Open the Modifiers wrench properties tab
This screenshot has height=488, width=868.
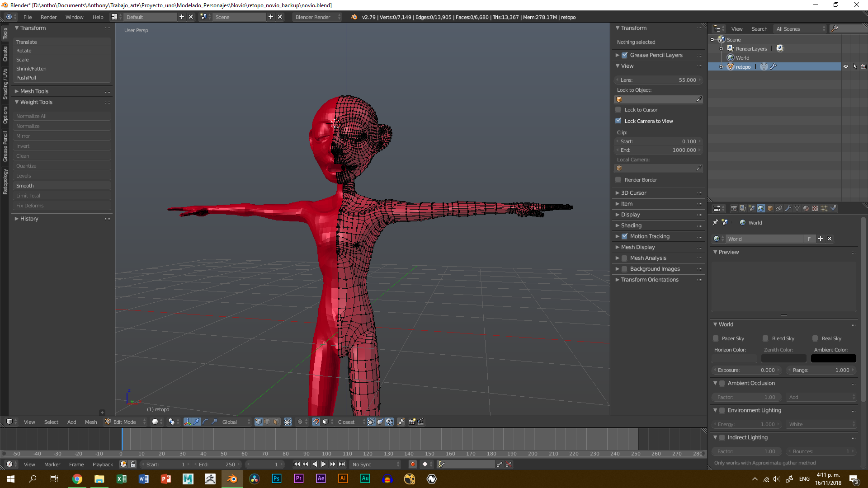tap(788, 208)
